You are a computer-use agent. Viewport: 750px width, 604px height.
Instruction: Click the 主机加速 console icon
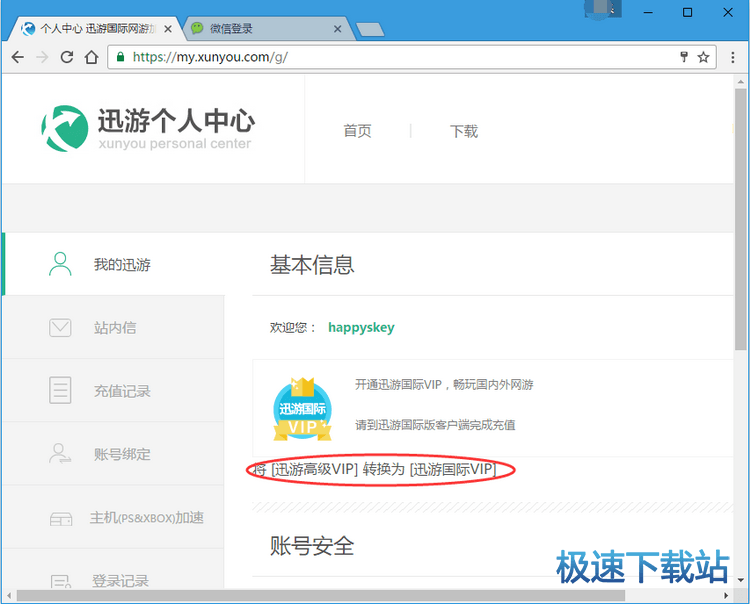tap(61, 519)
